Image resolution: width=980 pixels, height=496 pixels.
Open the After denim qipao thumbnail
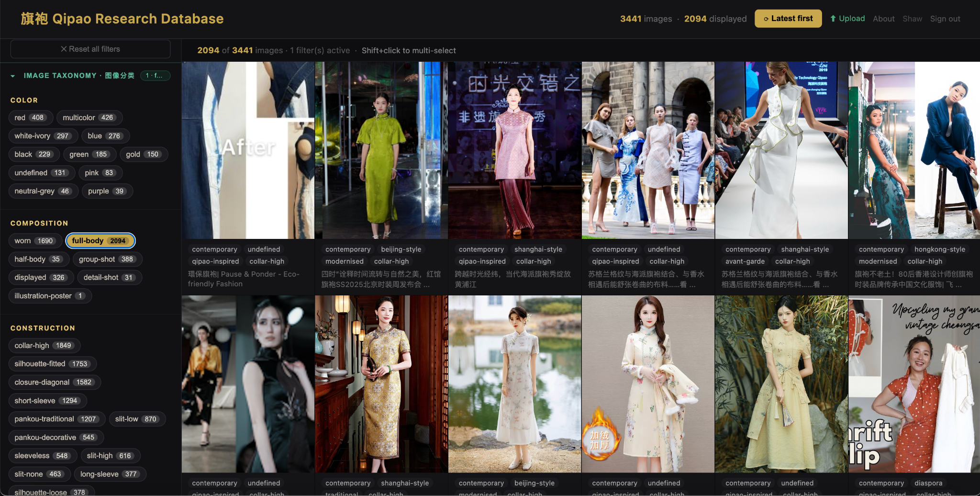(248, 150)
